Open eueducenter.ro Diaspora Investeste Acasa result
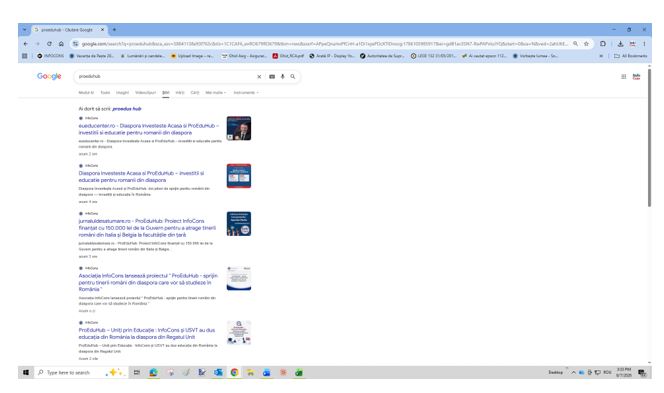Screen dimensions: 664x393 point(148,129)
